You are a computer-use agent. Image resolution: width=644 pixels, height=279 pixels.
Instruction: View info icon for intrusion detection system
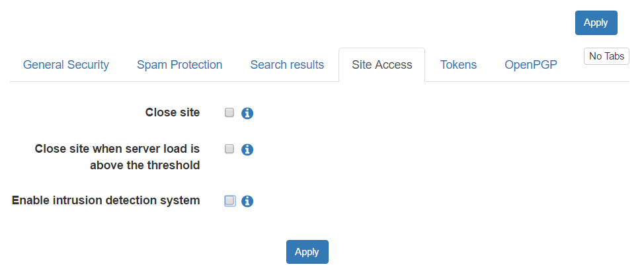point(247,202)
